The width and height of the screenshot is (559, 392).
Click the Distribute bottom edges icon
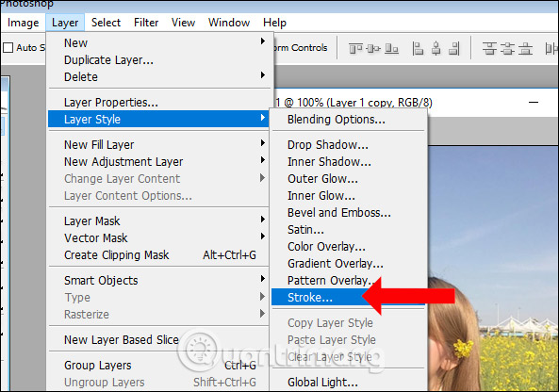click(525, 48)
